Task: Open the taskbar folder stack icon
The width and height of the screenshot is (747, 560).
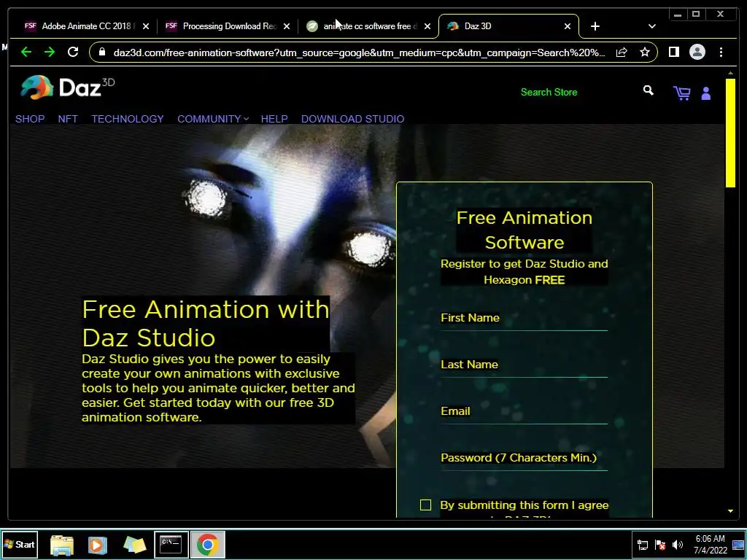Action: (x=134, y=545)
